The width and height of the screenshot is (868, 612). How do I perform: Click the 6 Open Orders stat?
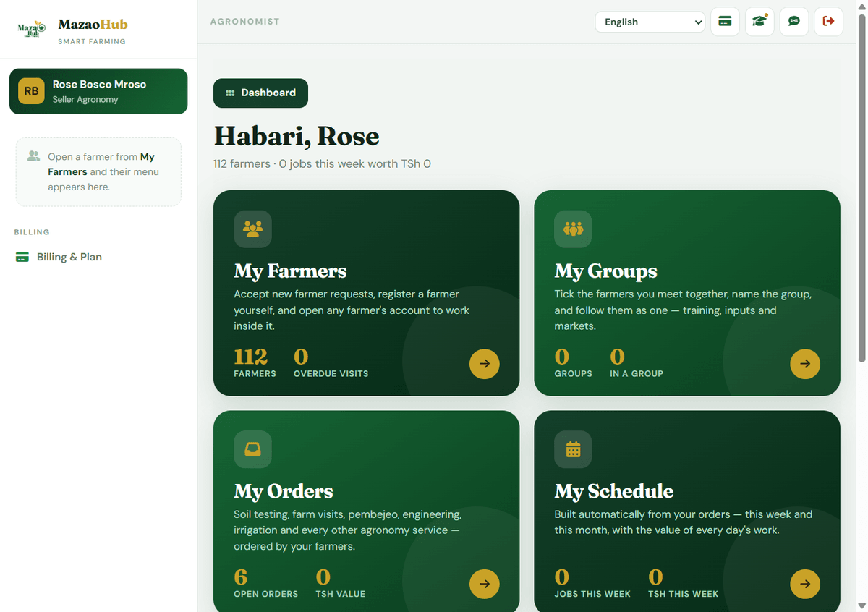(265, 583)
